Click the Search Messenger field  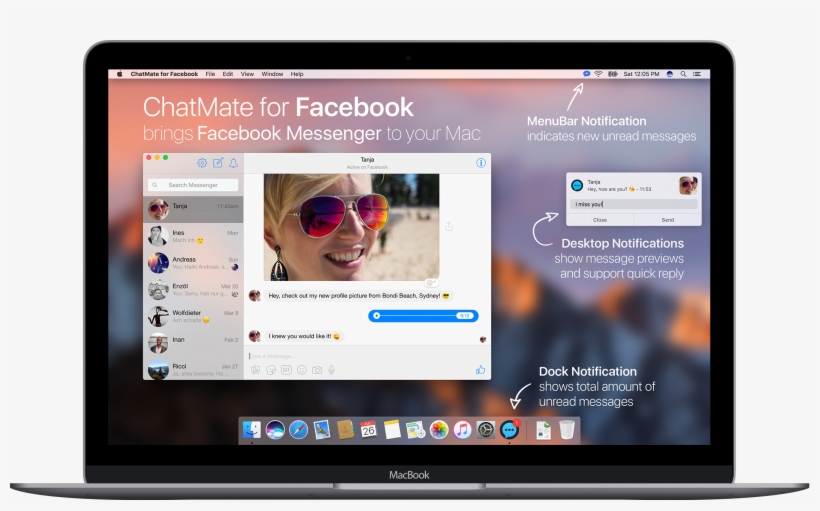click(193, 185)
